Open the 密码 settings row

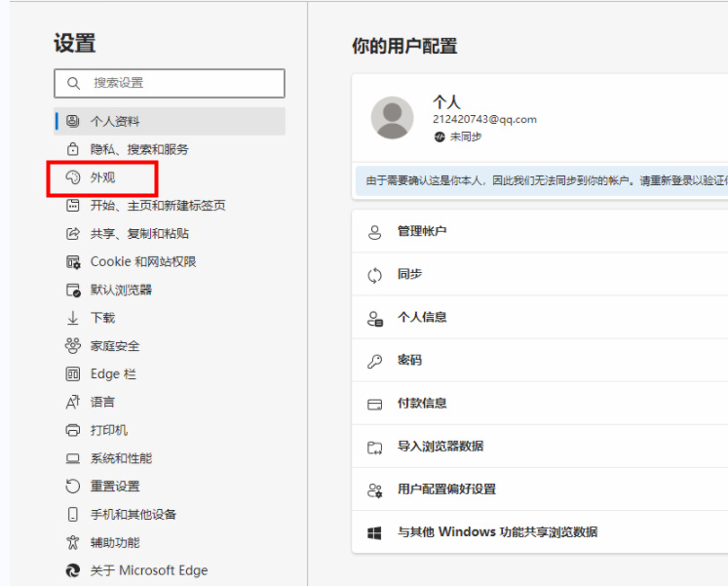pos(540,361)
